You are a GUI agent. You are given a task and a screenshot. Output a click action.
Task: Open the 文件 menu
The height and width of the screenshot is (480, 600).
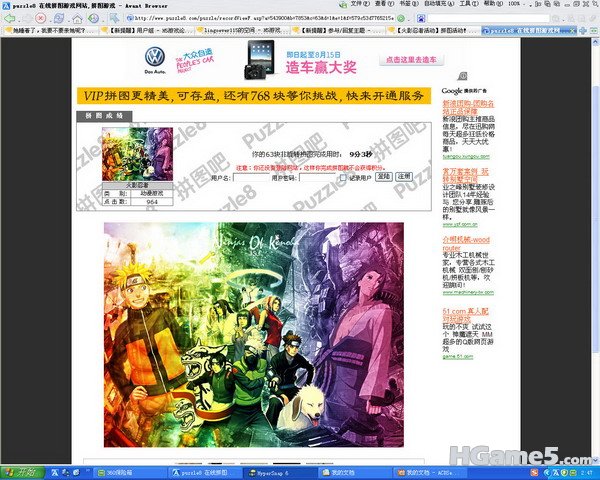point(360,3)
